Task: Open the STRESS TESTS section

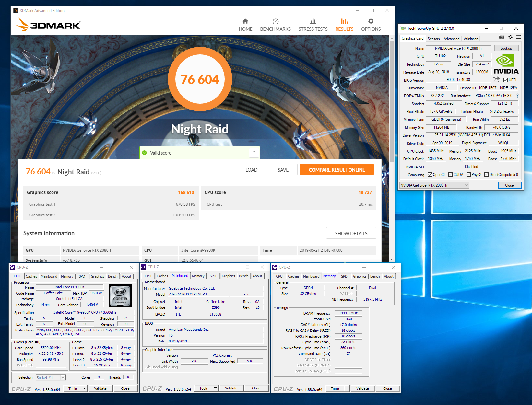Action: (313, 25)
